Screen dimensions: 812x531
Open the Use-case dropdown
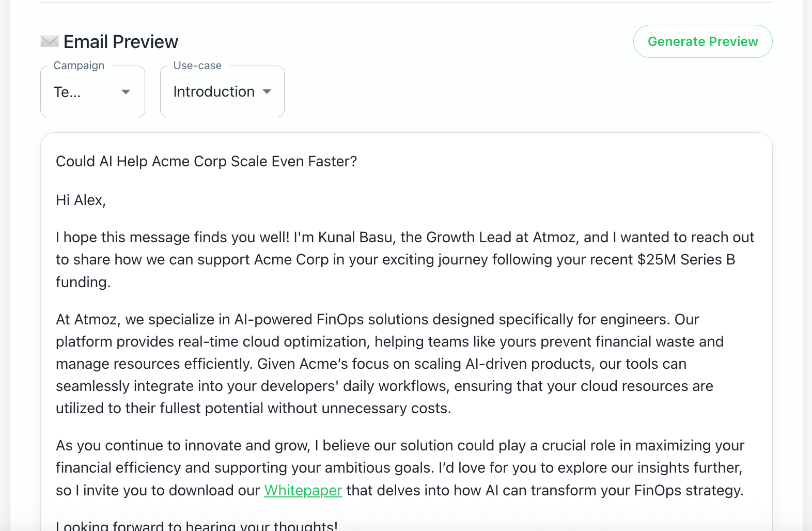pyautogui.click(x=222, y=91)
